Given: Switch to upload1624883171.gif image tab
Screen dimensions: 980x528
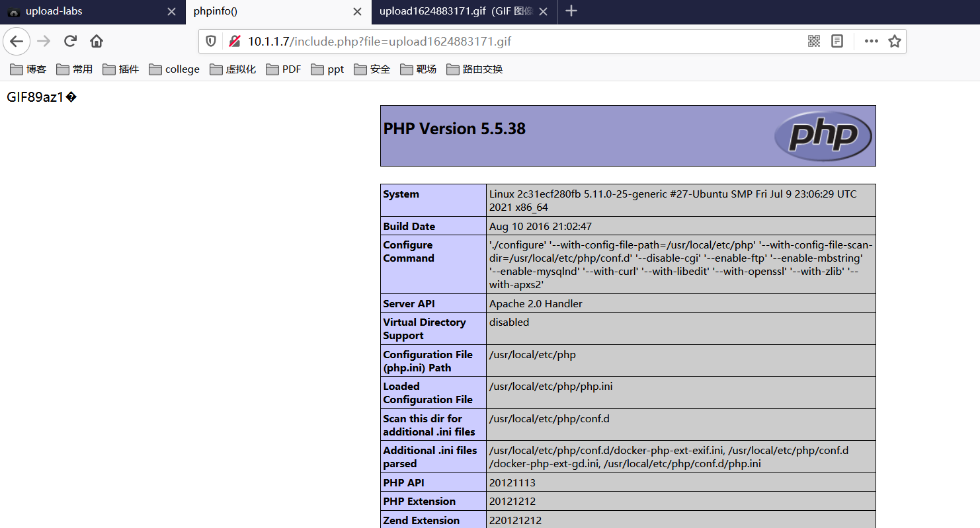Looking at the screenshot, I should coord(464,11).
